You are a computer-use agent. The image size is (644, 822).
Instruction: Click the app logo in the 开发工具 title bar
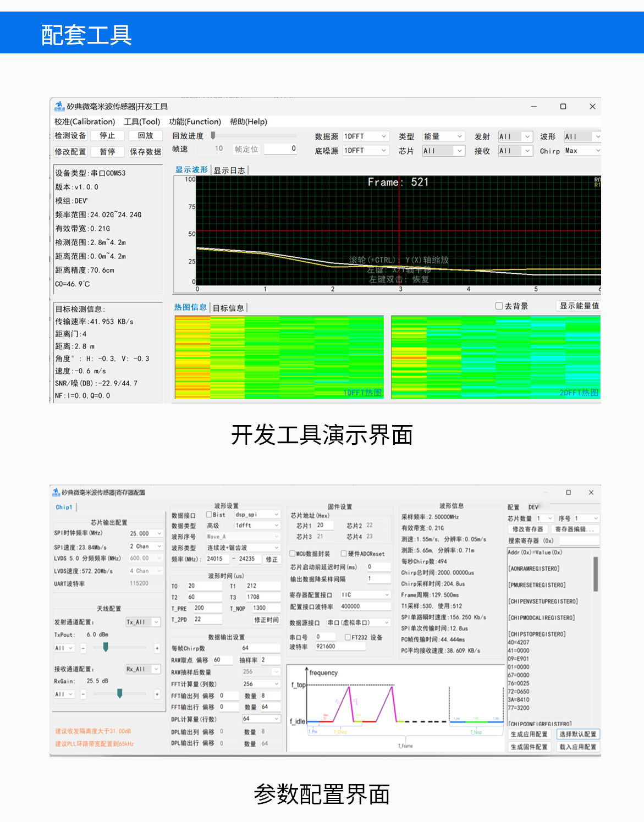[x=59, y=106]
